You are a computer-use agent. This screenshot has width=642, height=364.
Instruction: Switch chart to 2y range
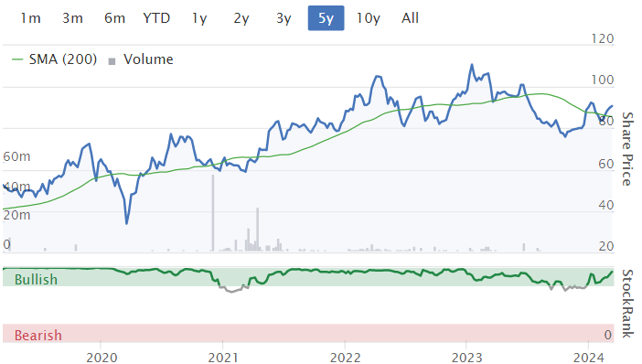(x=241, y=18)
